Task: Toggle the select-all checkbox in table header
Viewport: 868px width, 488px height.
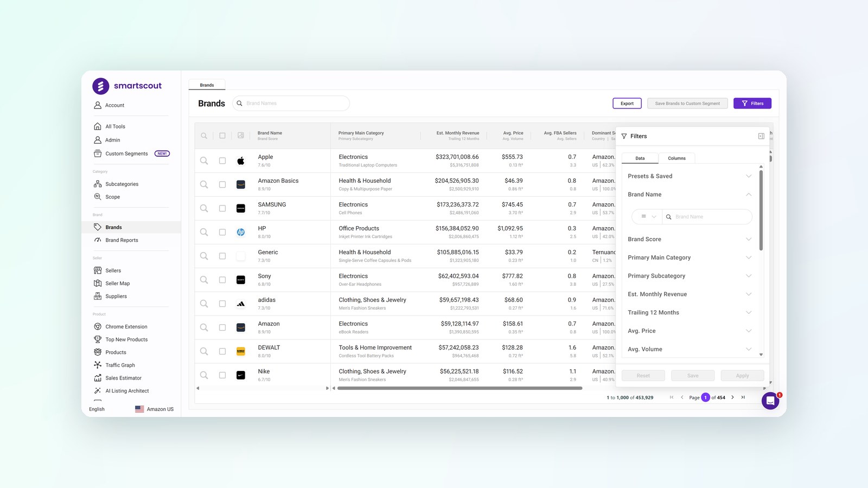Action: [222, 136]
